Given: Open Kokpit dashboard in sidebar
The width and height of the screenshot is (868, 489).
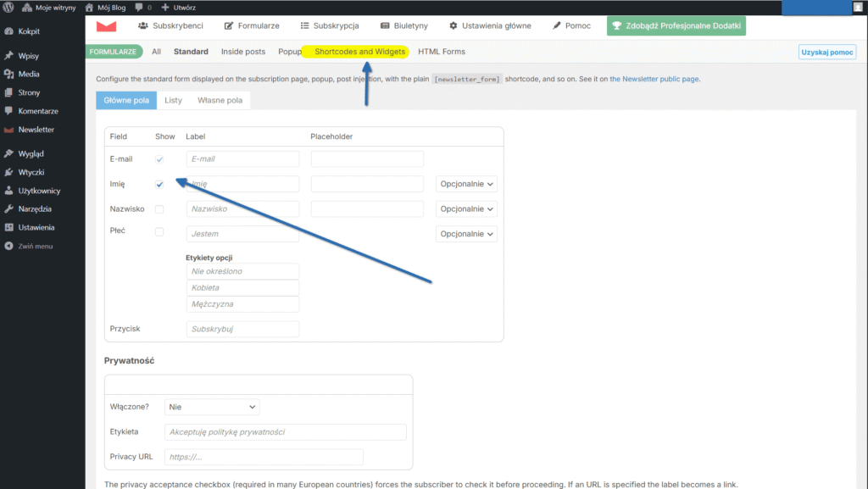Looking at the screenshot, I should point(29,31).
